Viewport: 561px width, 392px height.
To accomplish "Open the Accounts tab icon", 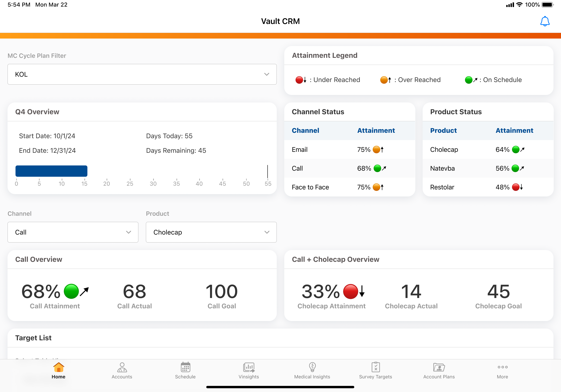I will (x=122, y=367).
